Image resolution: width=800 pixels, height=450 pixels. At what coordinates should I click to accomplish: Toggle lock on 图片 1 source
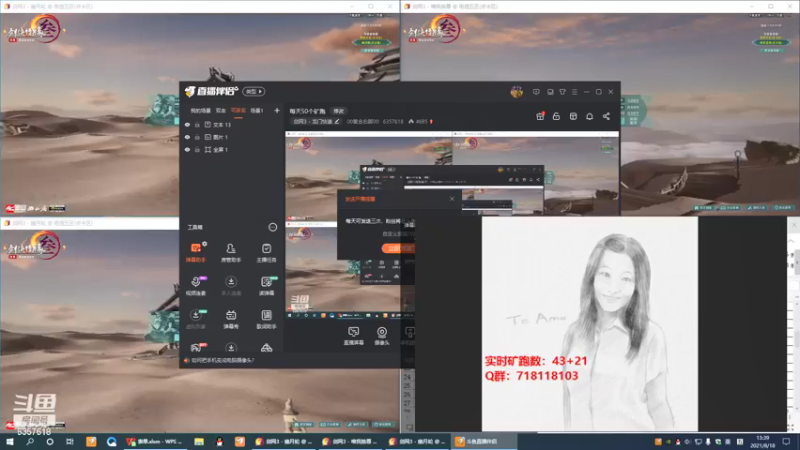click(x=197, y=137)
